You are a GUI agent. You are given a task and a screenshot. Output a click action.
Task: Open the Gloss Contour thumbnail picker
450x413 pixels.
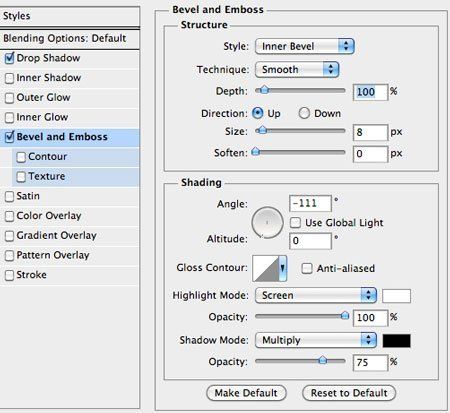(266, 269)
